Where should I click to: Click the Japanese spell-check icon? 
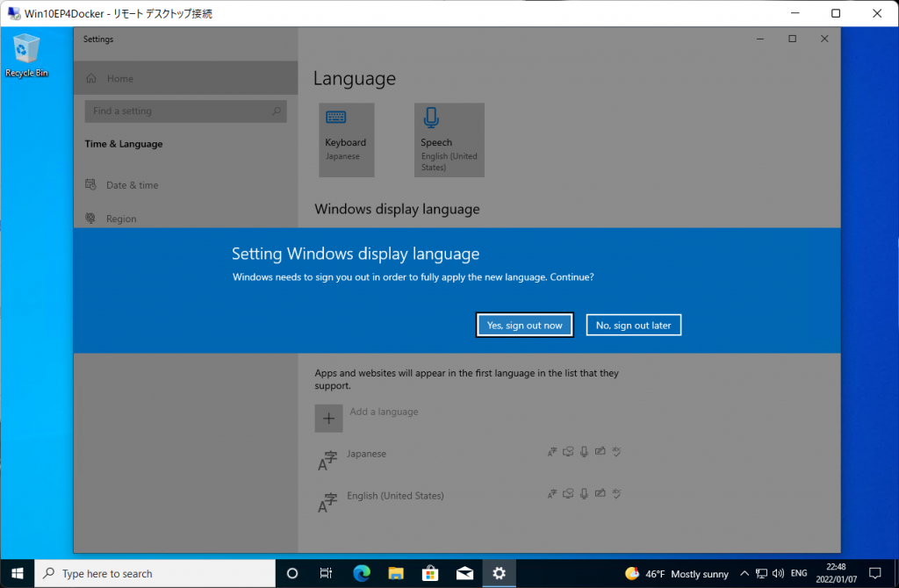pos(616,452)
